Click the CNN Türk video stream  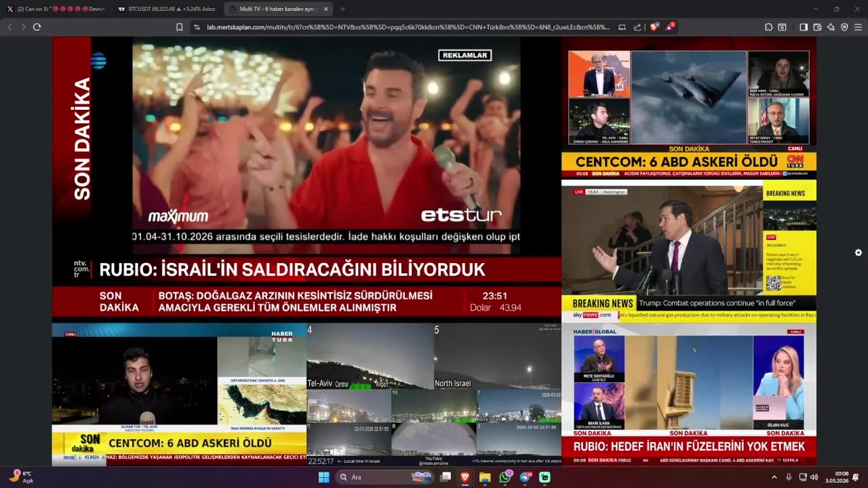tap(688, 108)
